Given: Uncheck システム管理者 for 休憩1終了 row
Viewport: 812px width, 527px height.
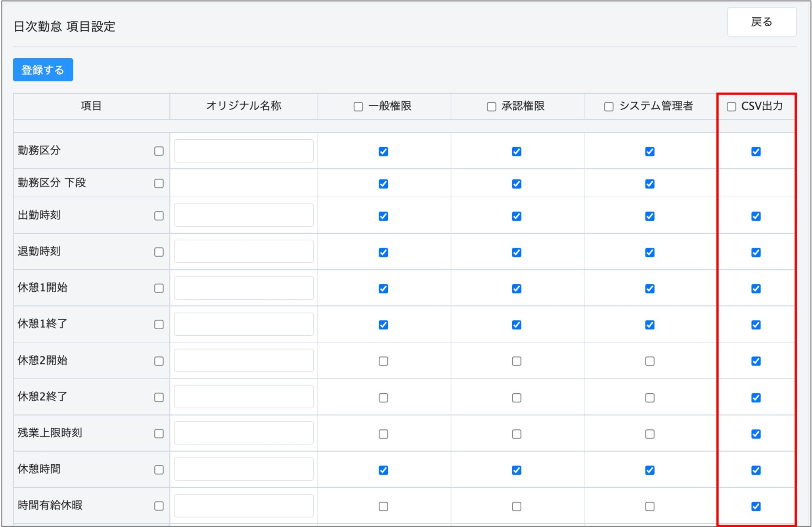Looking at the screenshot, I should [x=649, y=325].
